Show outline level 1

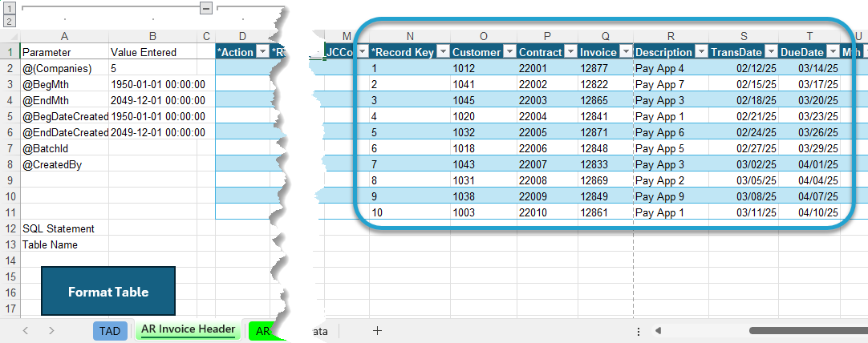click(9, 8)
